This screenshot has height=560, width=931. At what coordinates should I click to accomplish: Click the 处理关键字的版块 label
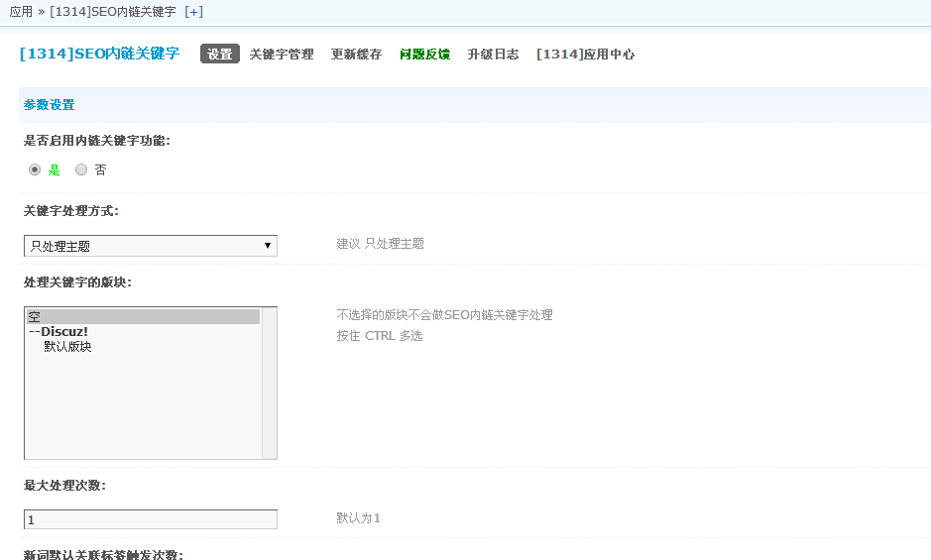tap(77, 282)
